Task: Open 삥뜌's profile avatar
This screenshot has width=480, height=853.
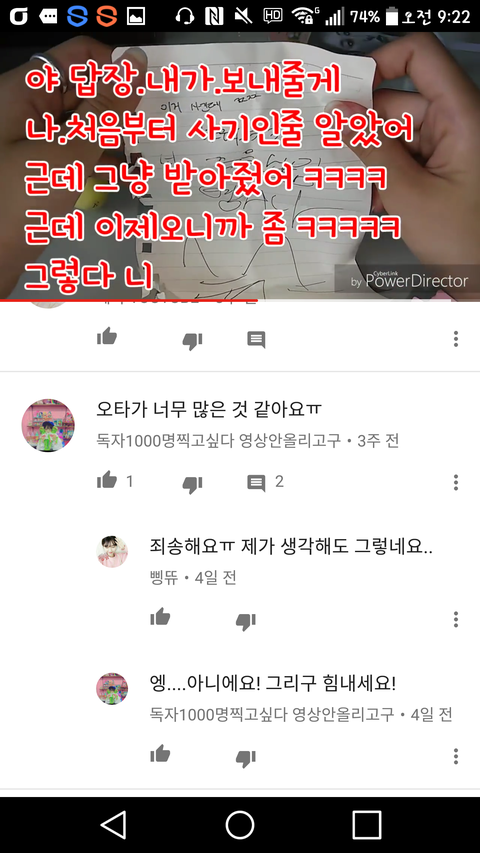Action: [x=112, y=552]
